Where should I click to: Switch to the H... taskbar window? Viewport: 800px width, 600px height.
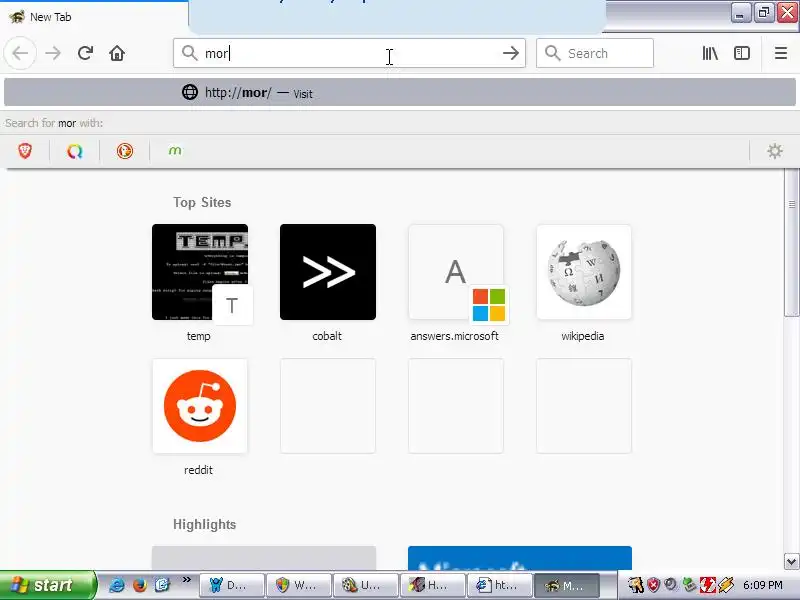[433, 585]
